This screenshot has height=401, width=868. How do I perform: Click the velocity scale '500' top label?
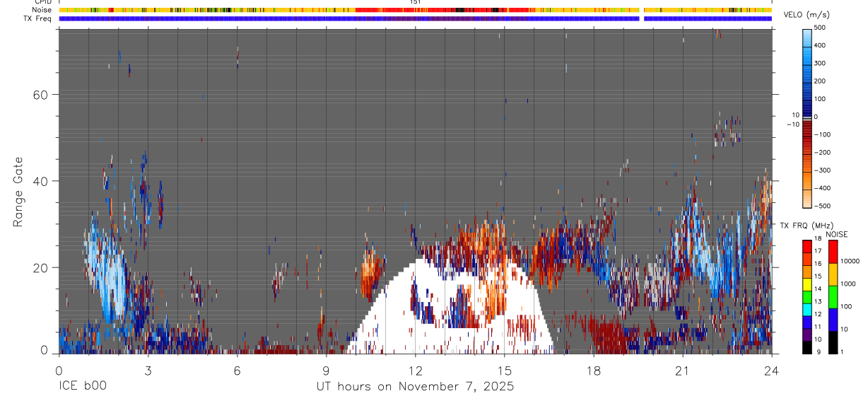click(820, 28)
